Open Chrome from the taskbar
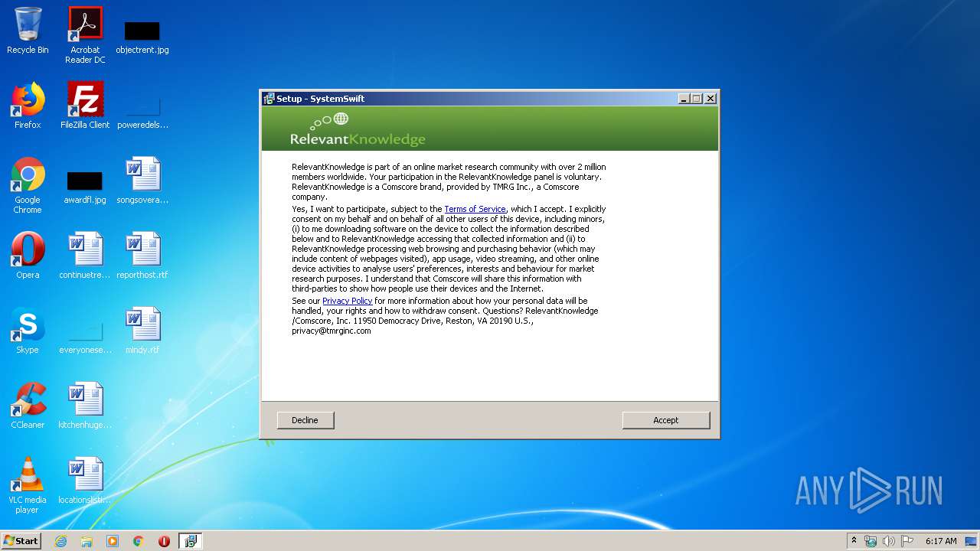Viewport: 980px width, 551px height. tap(139, 541)
